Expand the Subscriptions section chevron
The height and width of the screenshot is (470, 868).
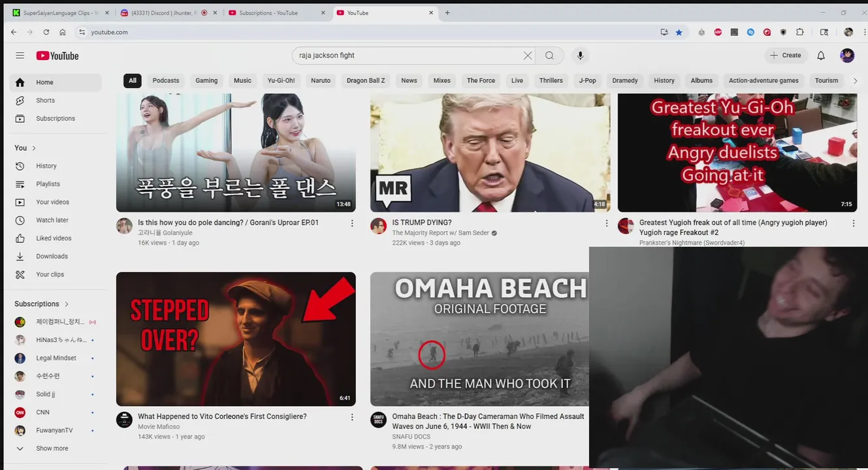point(67,304)
